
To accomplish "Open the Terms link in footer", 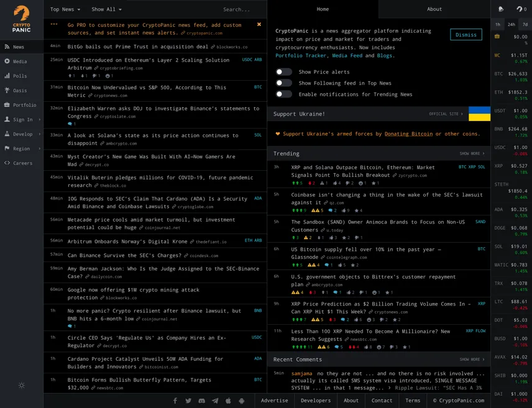I will (413, 401).
